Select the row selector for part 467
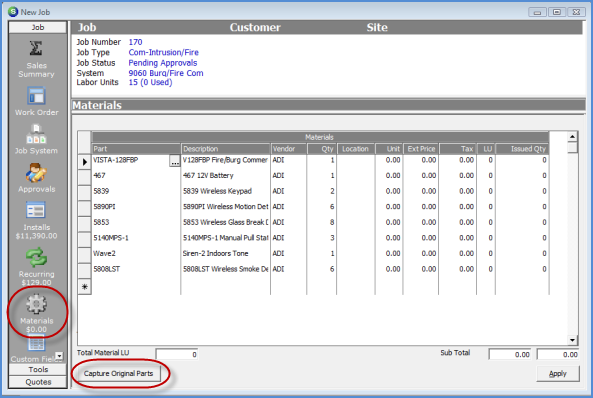This screenshot has height=398, width=593. 84,177
